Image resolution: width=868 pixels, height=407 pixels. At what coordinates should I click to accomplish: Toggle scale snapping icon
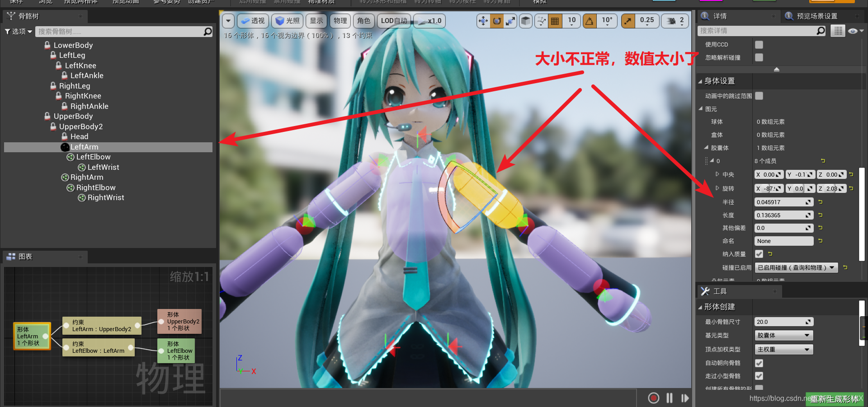pyautogui.click(x=628, y=21)
